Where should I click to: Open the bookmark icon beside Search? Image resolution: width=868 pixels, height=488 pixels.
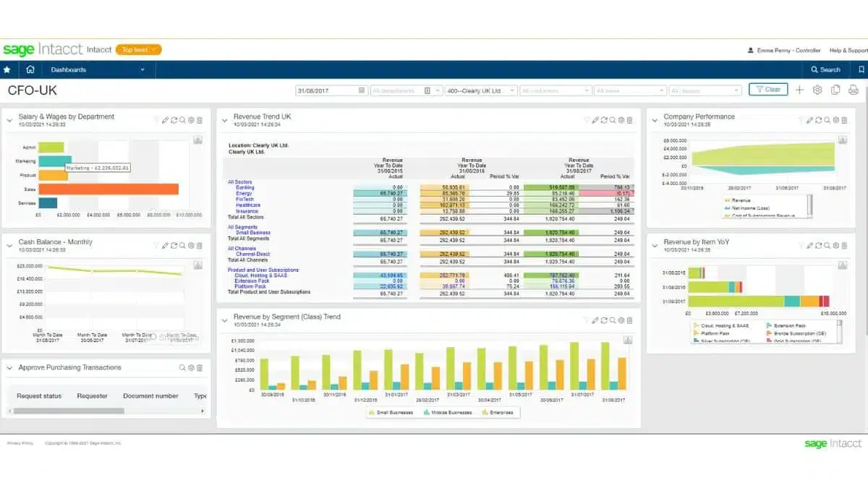coord(861,70)
